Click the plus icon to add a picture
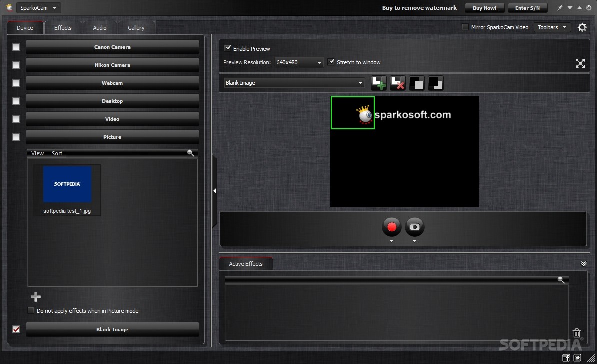Screen dimensions: 597x364 [36, 296]
